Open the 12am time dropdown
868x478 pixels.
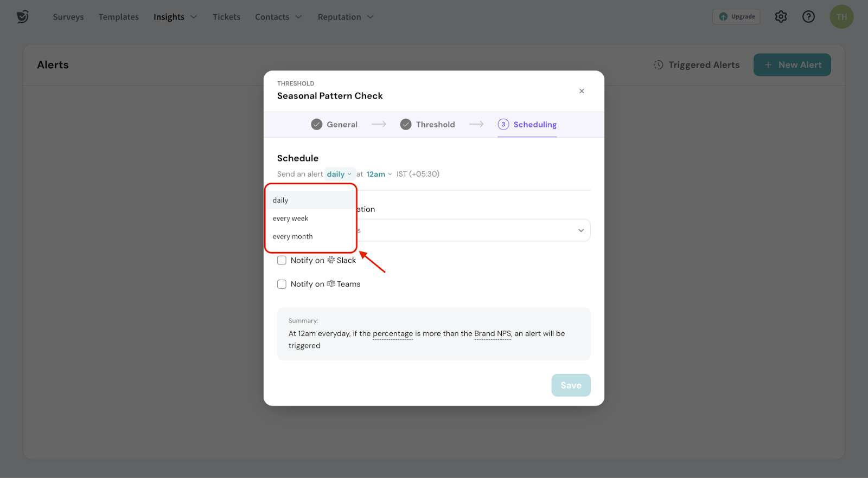click(379, 174)
